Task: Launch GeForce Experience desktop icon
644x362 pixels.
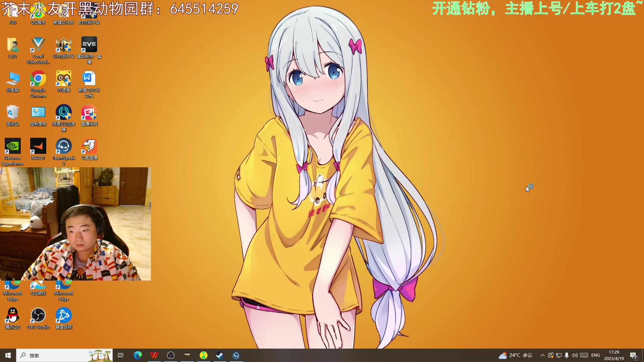Action: pyautogui.click(x=12, y=152)
